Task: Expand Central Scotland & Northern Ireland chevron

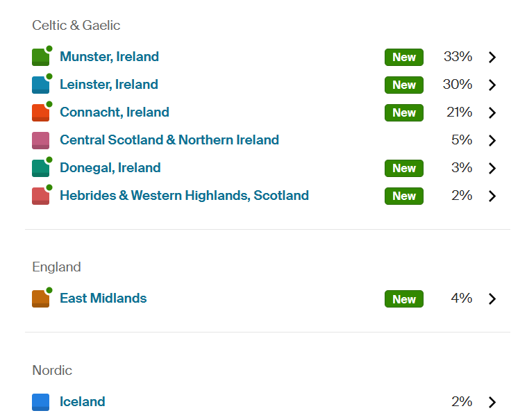Action: tap(492, 140)
